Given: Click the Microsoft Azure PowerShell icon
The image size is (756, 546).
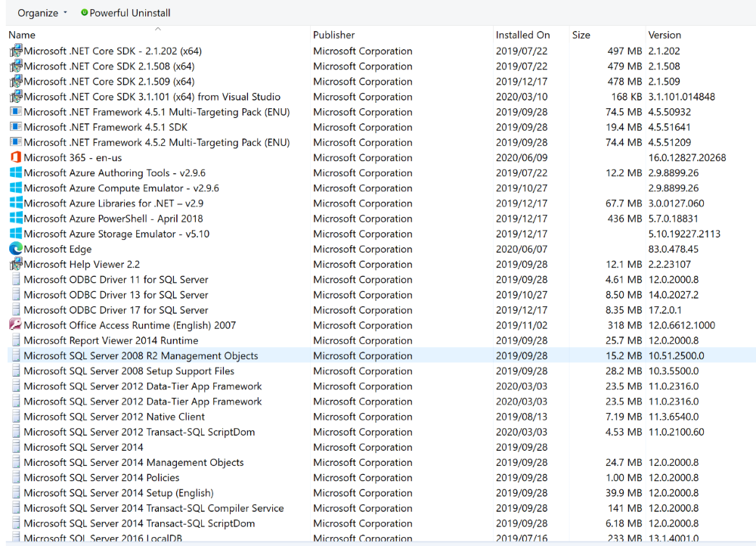Looking at the screenshot, I should point(16,219).
